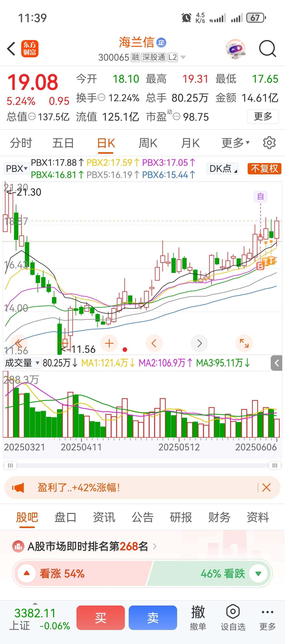Tap the search magnifier icon
The height and width of the screenshot is (644, 285).
tap(268, 48)
